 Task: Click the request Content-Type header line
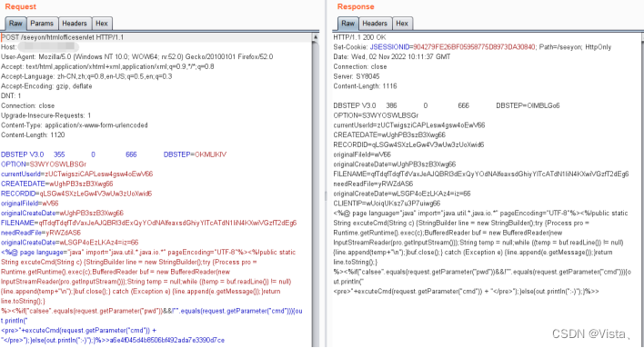[75, 125]
